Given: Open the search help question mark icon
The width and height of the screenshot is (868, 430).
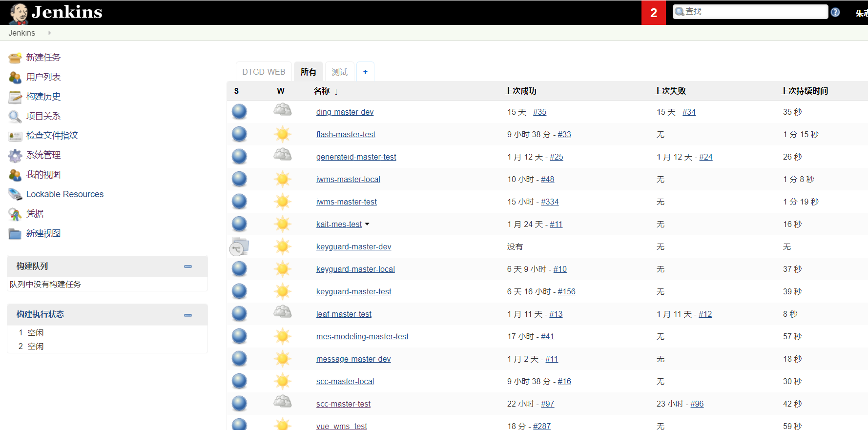Looking at the screenshot, I should [835, 12].
